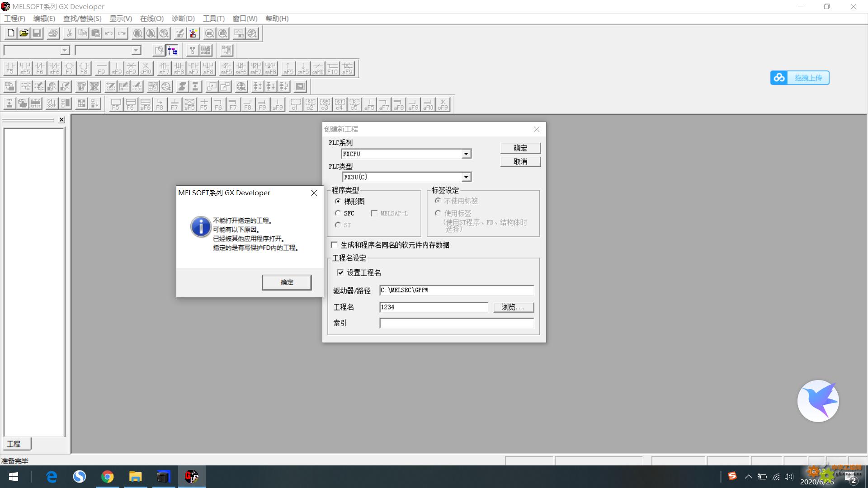Open the 显示(V) menu
Image resolution: width=868 pixels, height=488 pixels.
point(121,19)
